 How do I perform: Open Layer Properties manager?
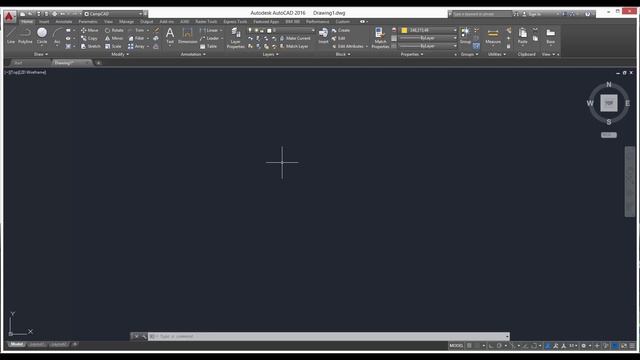pos(236,38)
